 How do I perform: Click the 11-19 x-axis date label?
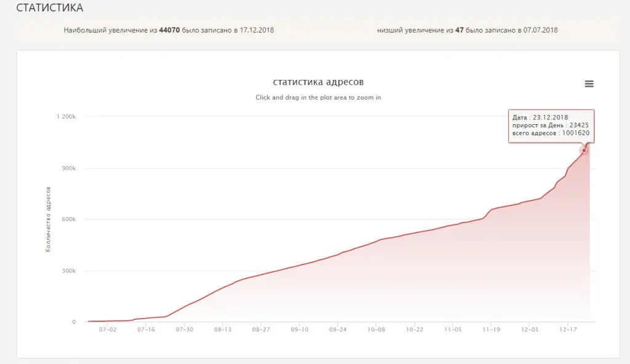pyautogui.click(x=492, y=330)
